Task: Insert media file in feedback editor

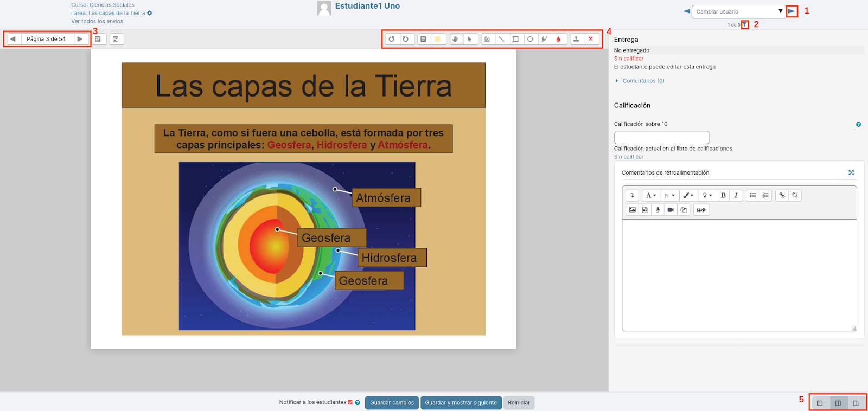Action: click(x=645, y=210)
